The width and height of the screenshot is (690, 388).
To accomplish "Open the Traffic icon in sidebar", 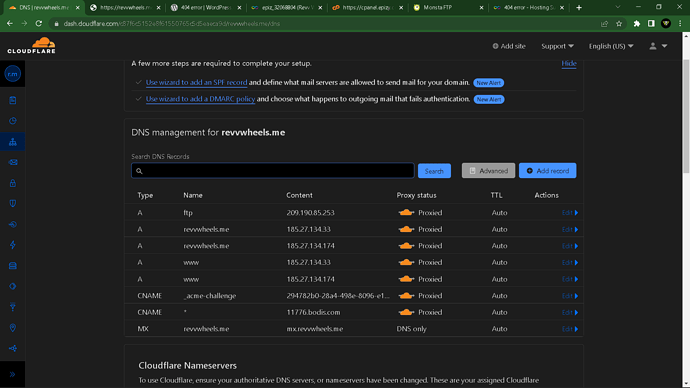I will 13,348.
